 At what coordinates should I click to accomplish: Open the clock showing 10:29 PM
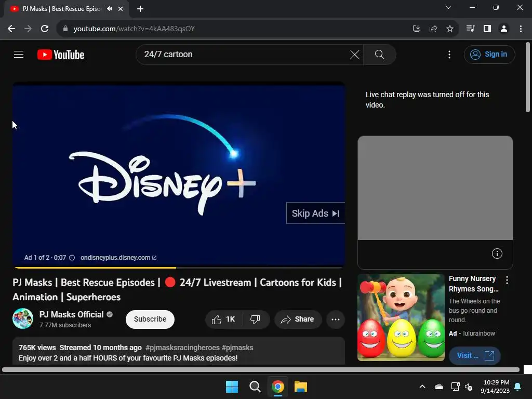coord(495,387)
